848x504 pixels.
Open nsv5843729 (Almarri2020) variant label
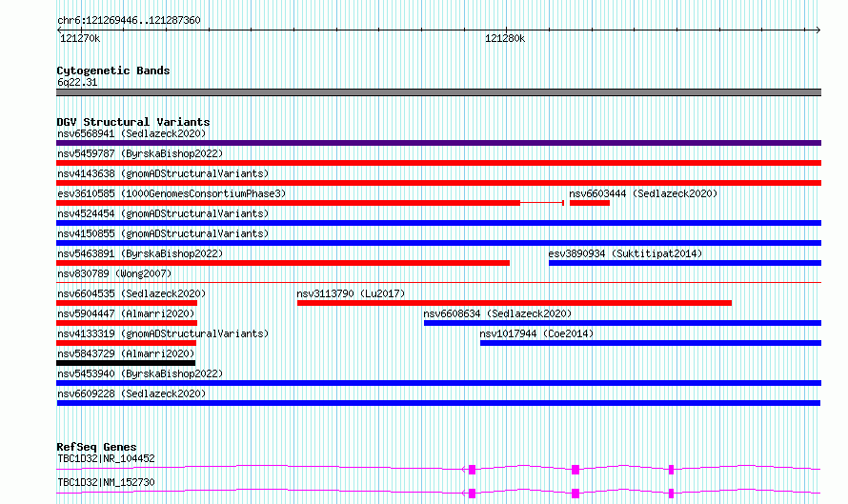tap(126, 353)
